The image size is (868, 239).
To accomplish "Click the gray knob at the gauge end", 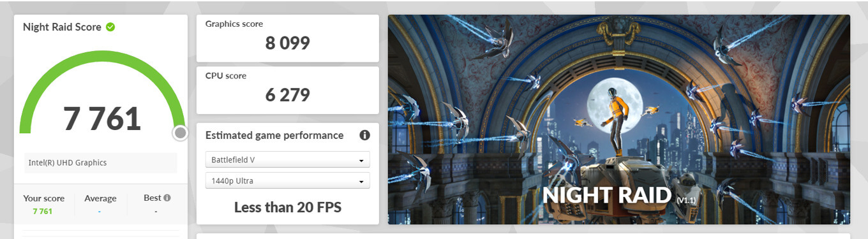I will [181, 133].
